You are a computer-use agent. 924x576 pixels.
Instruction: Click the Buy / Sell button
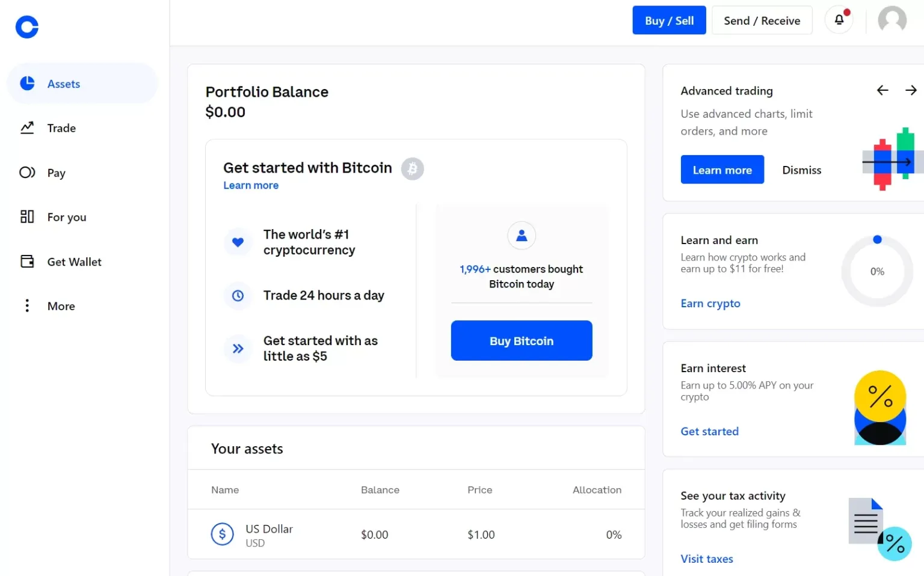669,20
